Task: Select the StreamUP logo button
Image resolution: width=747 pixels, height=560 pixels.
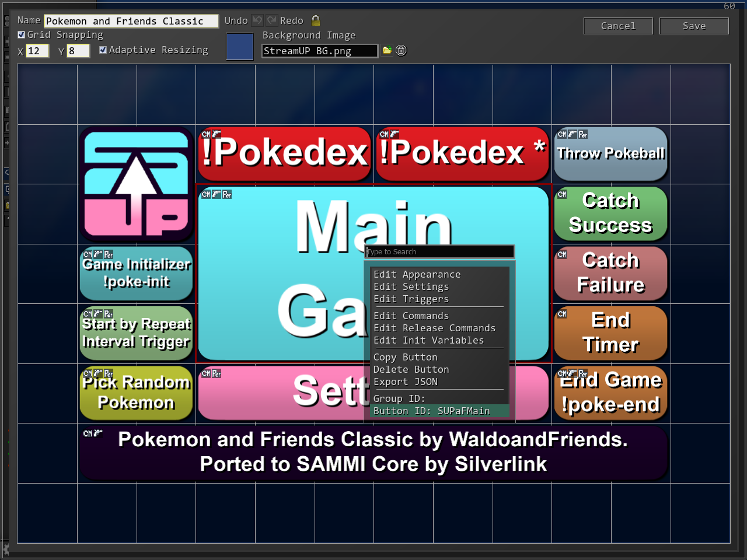Action: (x=137, y=184)
